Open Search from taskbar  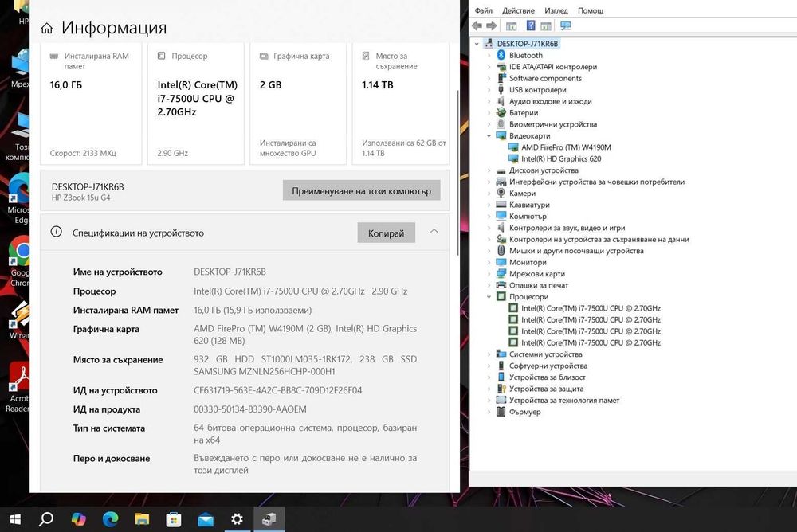point(46,518)
